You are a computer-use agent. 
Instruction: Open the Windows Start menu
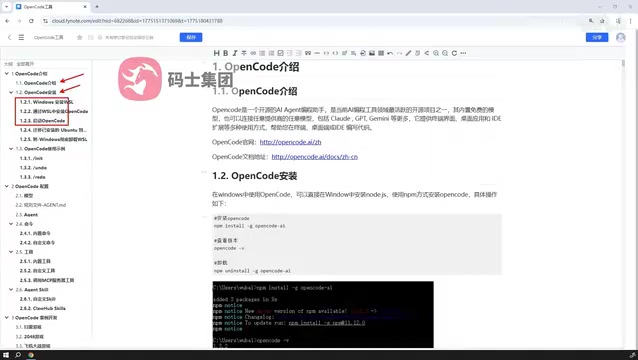pos(6,355)
